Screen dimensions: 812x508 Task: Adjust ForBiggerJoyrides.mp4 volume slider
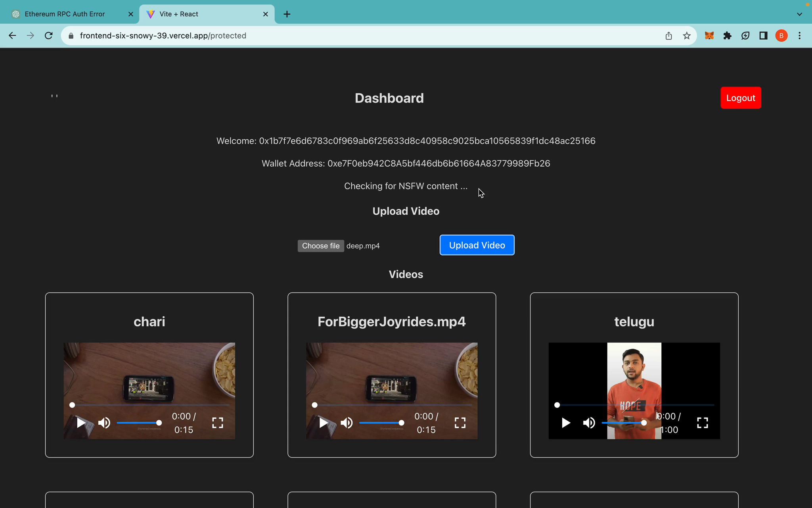[x=382, y=423]
